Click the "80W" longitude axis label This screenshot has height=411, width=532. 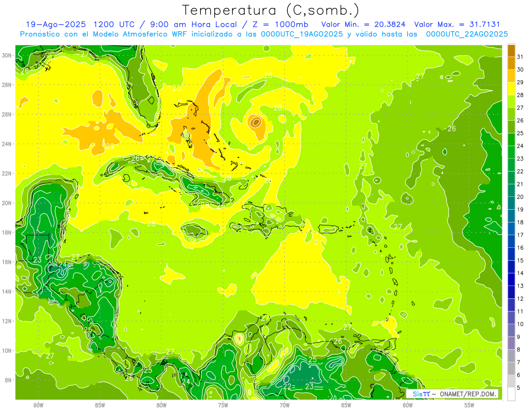point(161,405)
